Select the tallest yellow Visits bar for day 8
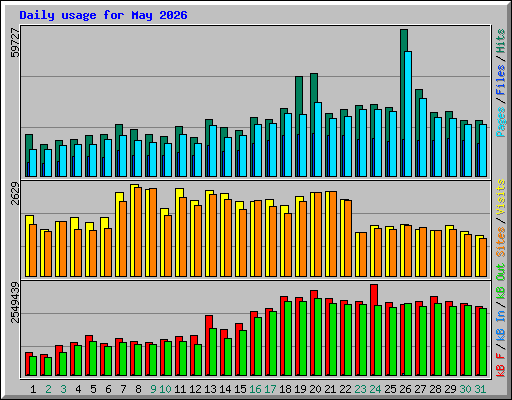The image size is (512, 400). tap(133, 230)
